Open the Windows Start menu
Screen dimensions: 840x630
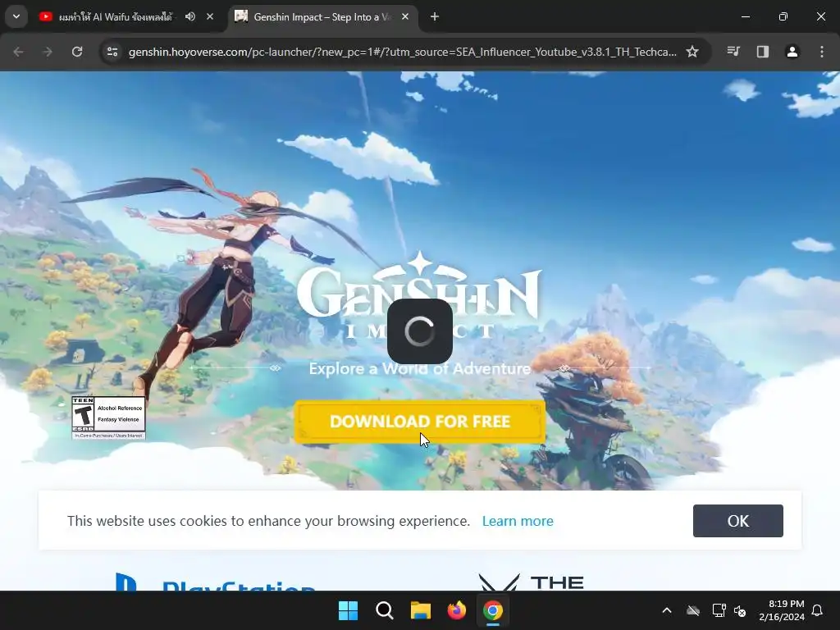click(348, 610)
